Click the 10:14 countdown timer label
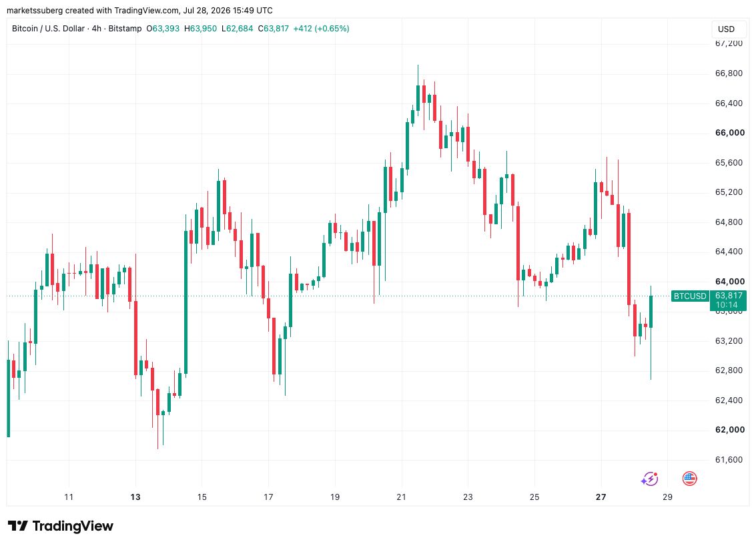 pyautogui.click(x=727, y=305)
